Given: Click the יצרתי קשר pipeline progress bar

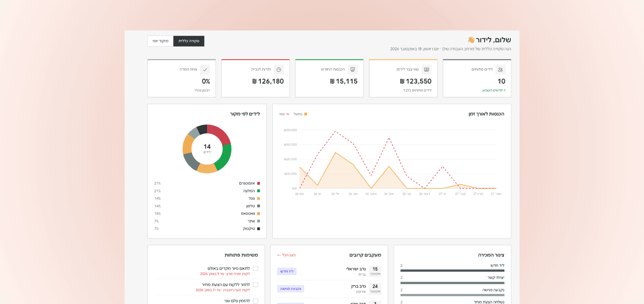Looking at the screenshot, I should pyautogui.click(x=452, y=283).
